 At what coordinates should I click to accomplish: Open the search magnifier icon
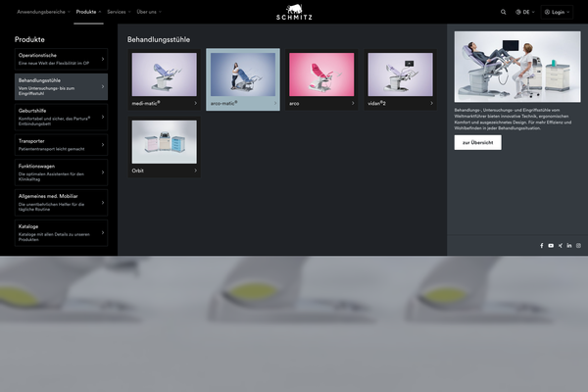[x=504, y=12]
